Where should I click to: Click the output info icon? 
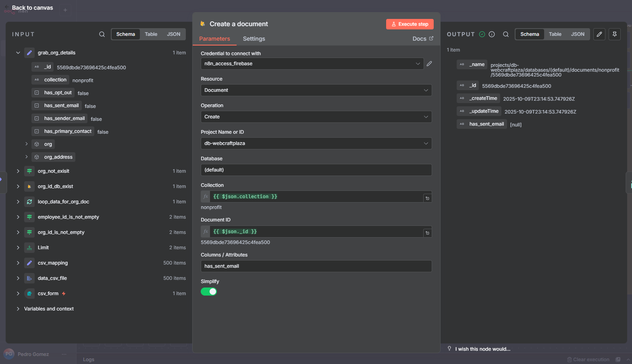click(x=492, y=34)
